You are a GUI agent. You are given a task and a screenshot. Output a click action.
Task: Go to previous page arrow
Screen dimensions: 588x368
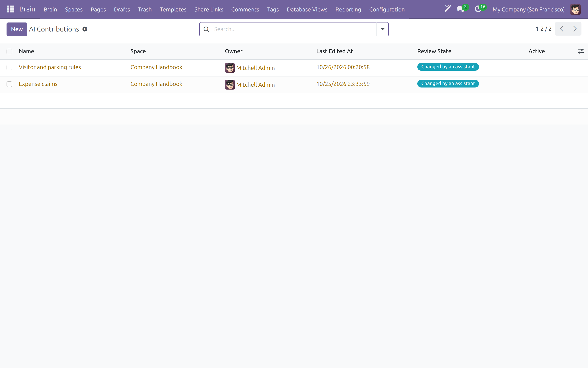561,29
